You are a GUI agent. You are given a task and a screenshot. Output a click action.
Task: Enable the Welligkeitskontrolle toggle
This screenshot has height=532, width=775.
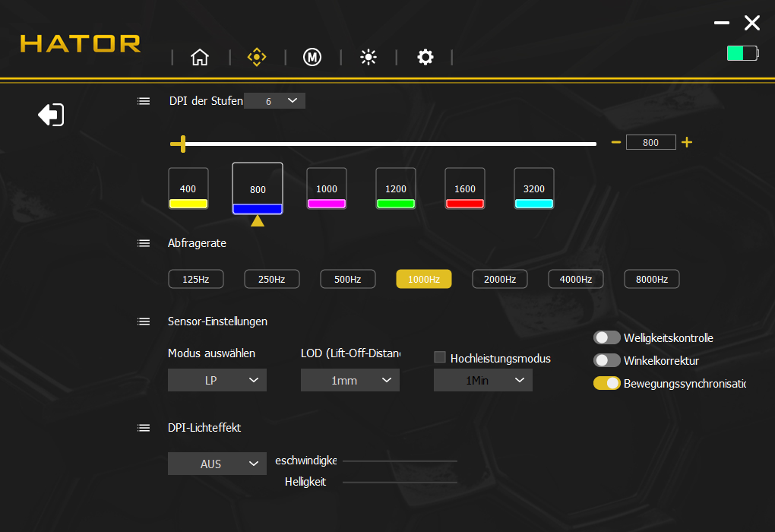click(606, 338)
